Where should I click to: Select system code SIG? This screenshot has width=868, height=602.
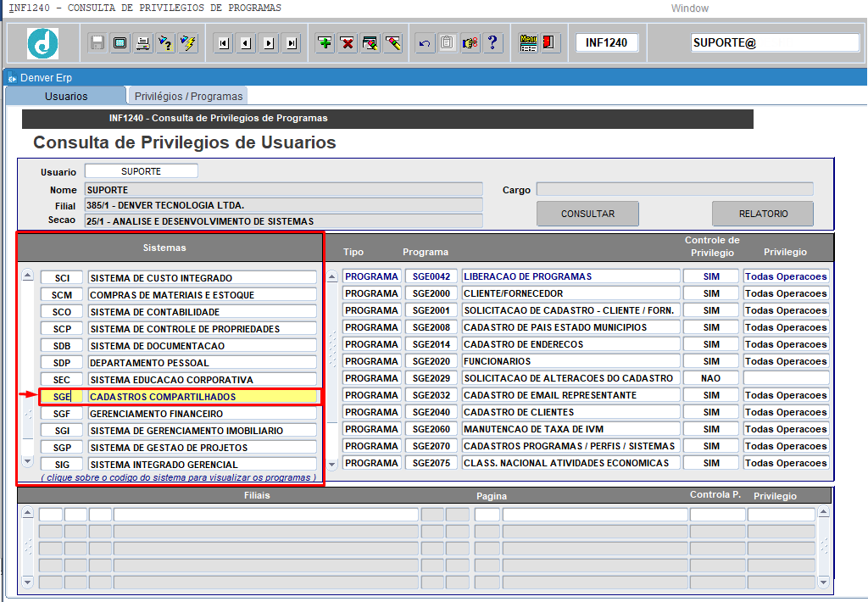tap(62, 464)
